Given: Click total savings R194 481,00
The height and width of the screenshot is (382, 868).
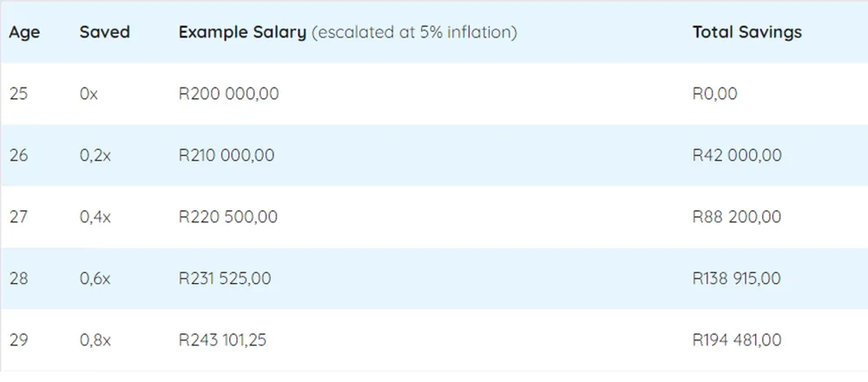Looking at the screenshot, I should pyautogui.click(x=737, y=339).
